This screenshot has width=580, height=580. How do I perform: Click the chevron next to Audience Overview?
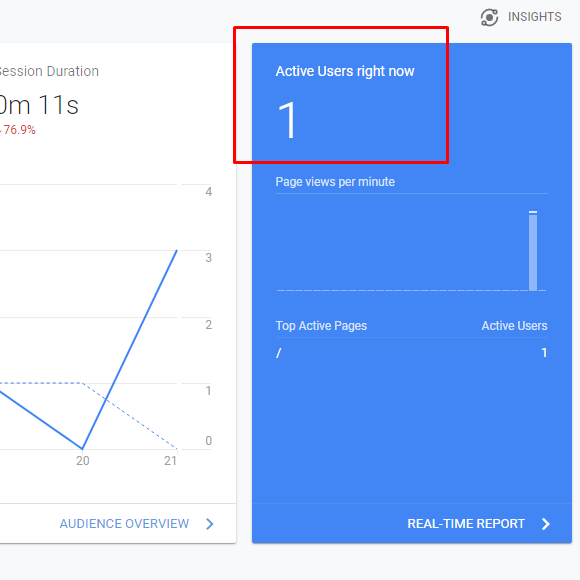coord(210,523)
